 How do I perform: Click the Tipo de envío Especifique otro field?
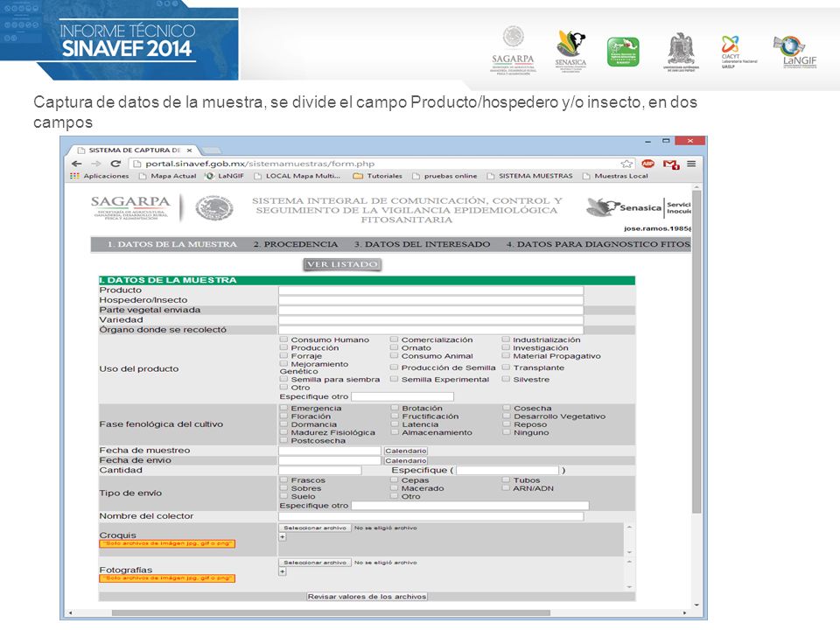(470, 506)
